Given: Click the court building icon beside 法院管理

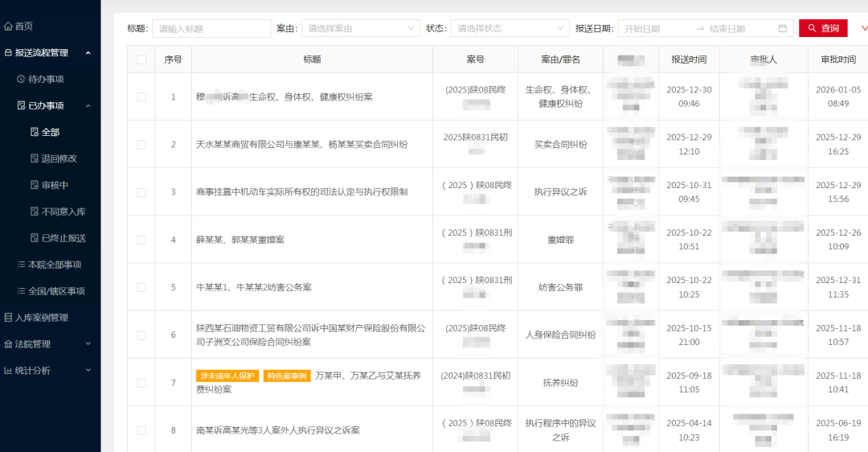Looking at the screenshot, I should pyautogui.click(x=8, y=344).
